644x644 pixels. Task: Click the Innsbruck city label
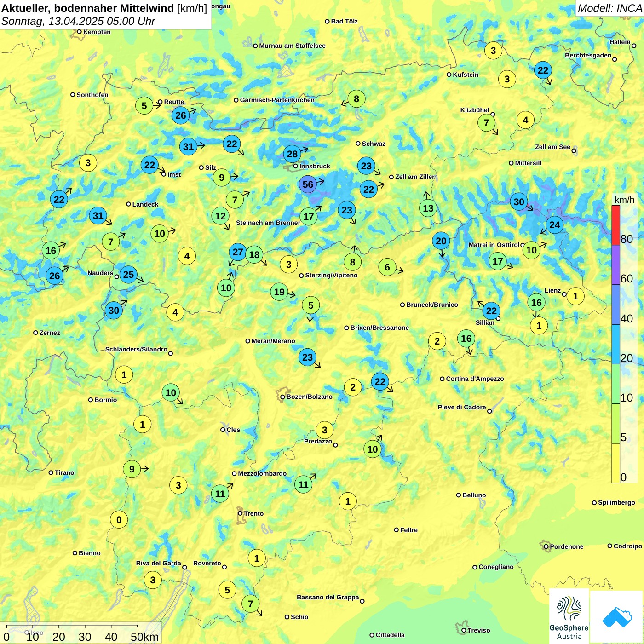tap(315, 166)
